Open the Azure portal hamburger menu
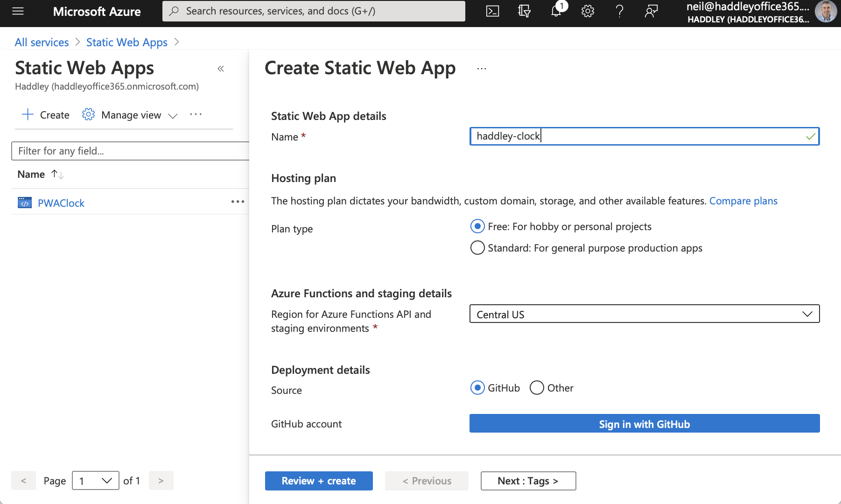This screenshot has width=841, height=504. pos(18,11)
